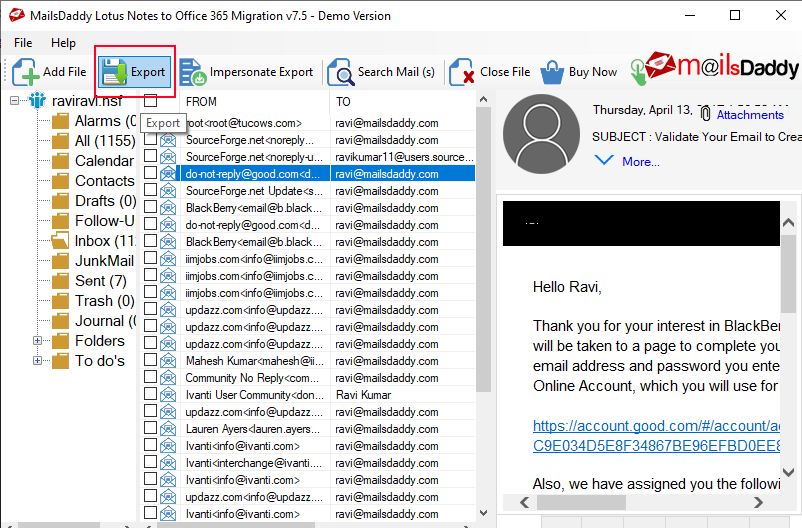Click the MailsDaddy logo
802x528 pixels.
click(x=720, y=67)
